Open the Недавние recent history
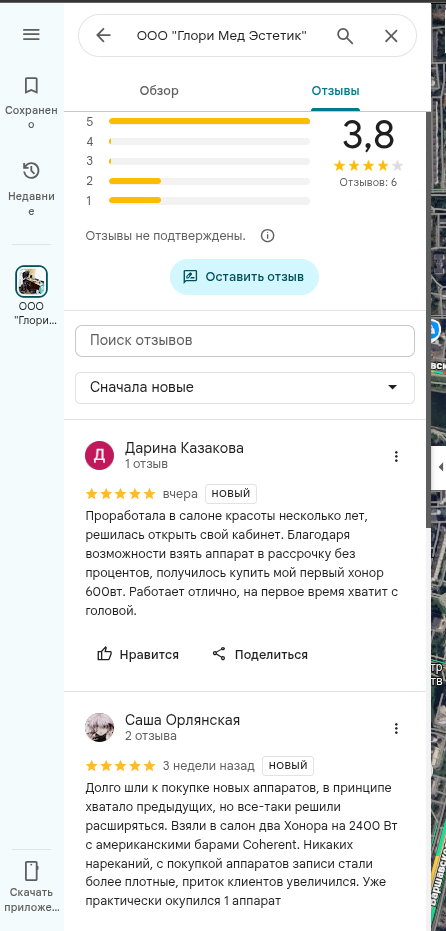 (31, 189)
